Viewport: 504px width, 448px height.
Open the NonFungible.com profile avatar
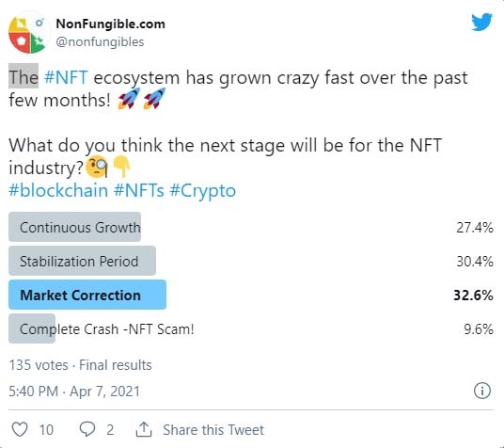27,33
